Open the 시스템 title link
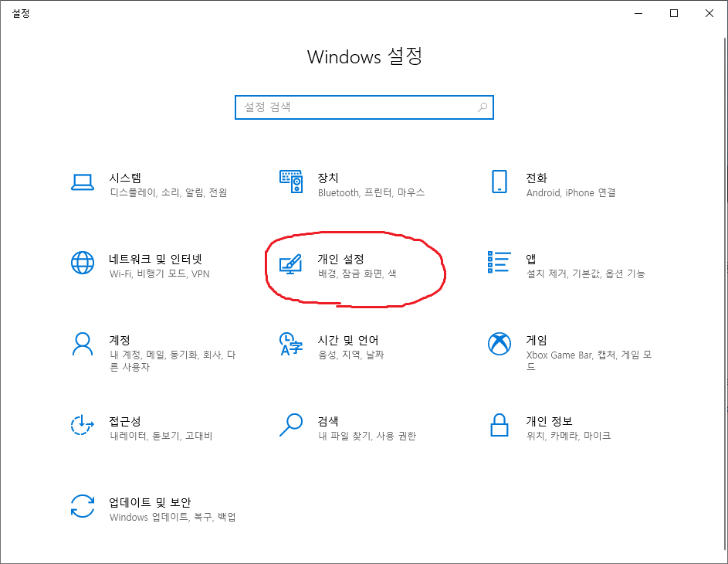 coord(125,178)
